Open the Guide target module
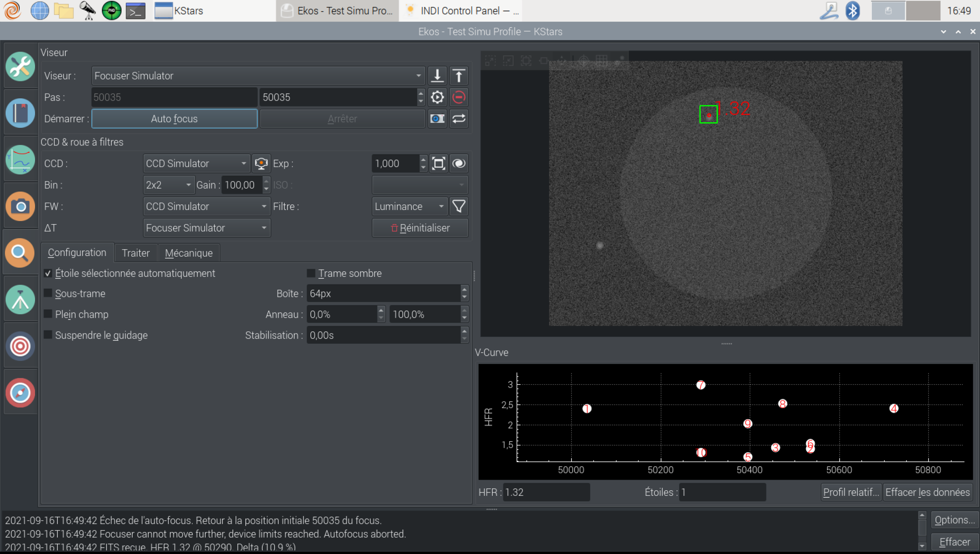The height and width of the screenshot is (554, 980). pos(20,346)
